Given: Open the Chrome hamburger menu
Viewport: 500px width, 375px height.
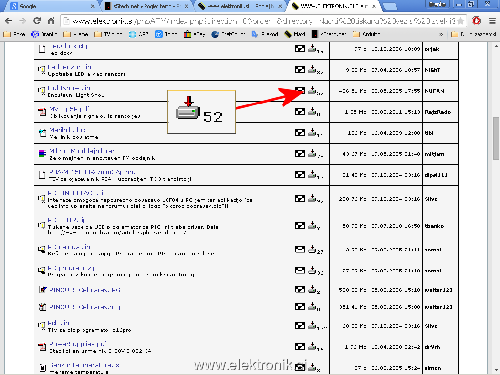Looking at the screenshot, I should pyautogui.click(x=492, y=21).
